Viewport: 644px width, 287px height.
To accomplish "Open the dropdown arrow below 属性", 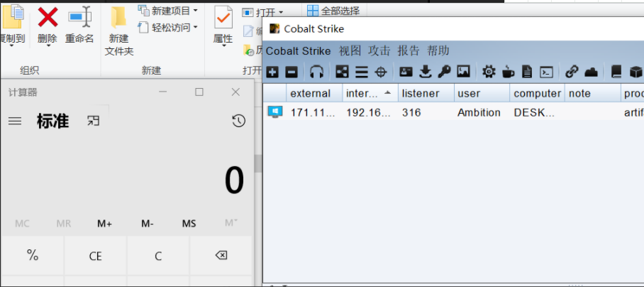I will click(223, 45).
